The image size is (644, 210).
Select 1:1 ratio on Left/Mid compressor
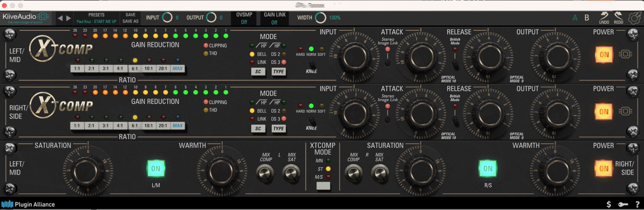[77, 69]
